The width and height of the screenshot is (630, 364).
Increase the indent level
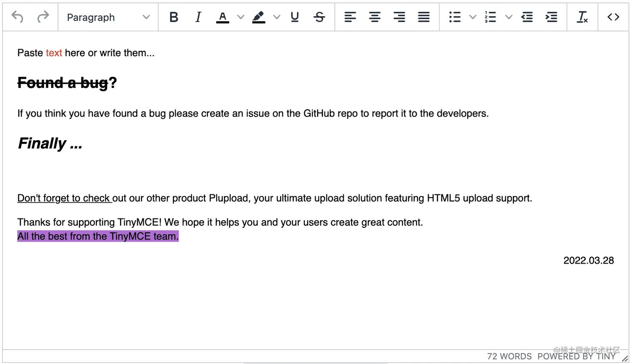click(551, 17)
